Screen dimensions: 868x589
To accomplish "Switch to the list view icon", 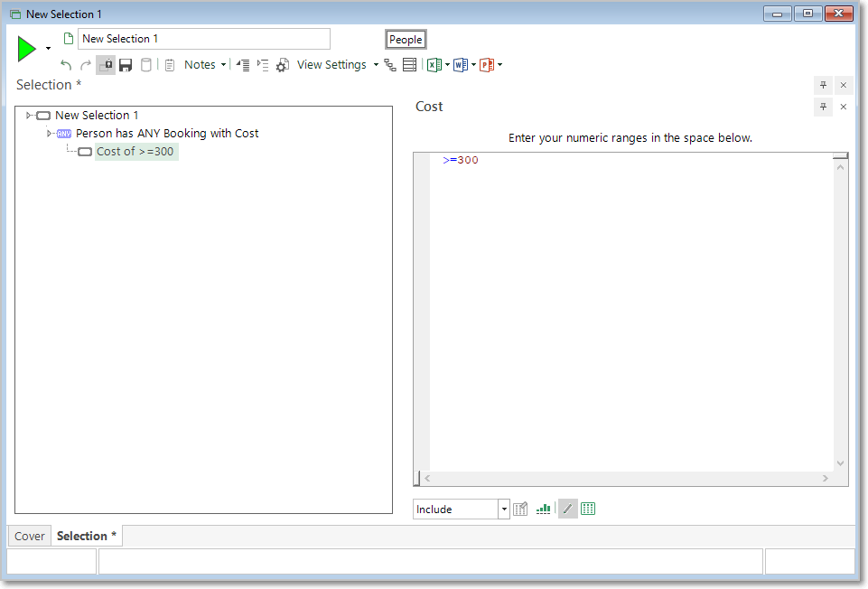I will [410, 65].
